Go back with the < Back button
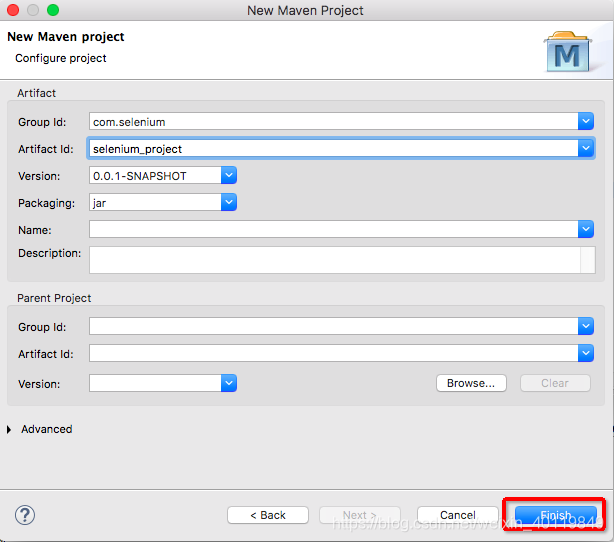This screenshot has width=614, height=542. [x=268, y=515]
